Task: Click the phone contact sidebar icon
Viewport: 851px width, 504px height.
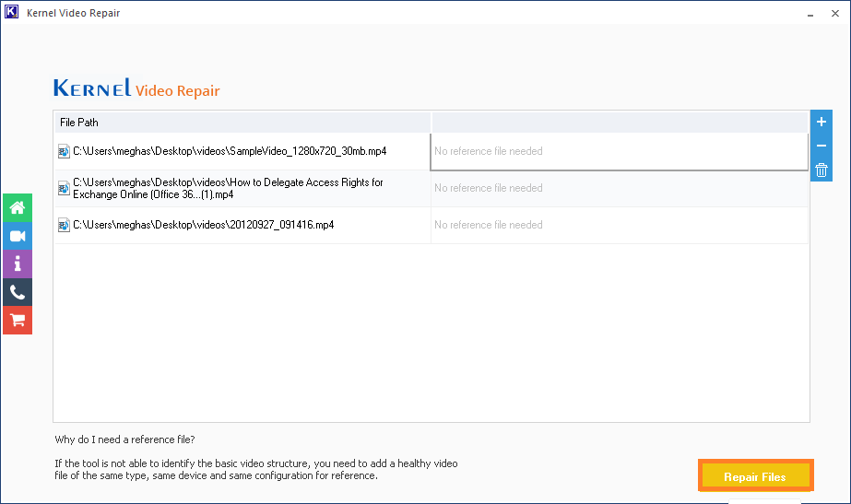Action: [18, 292]
